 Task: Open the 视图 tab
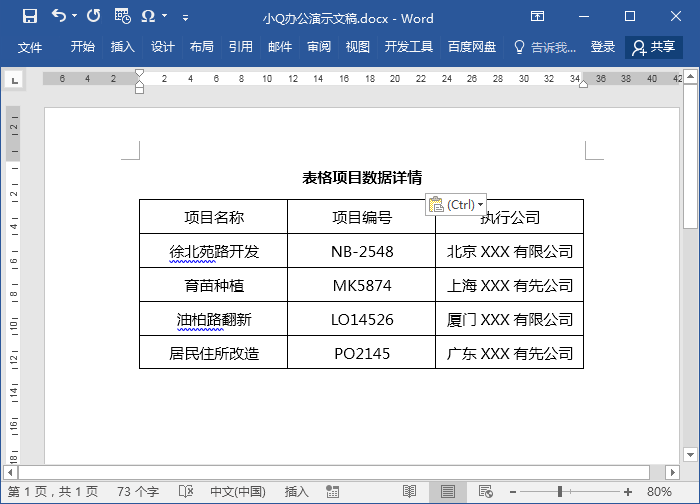click(x=358, y=47)
